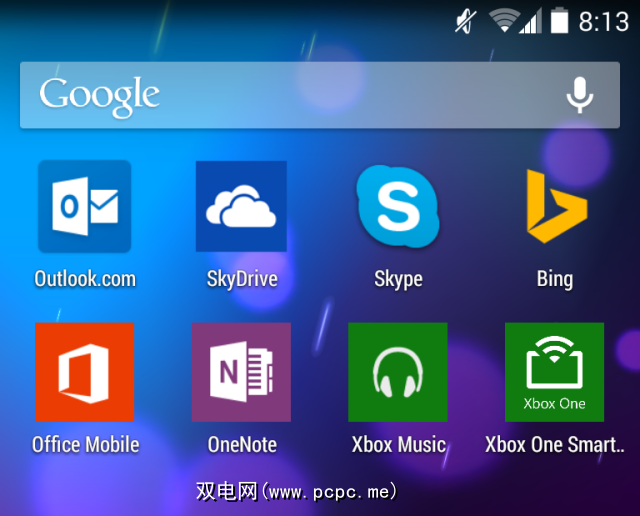Tap the 8:13 clock in status bar
The height and width of the screenshot is (516, 640).
pos(604,21)
